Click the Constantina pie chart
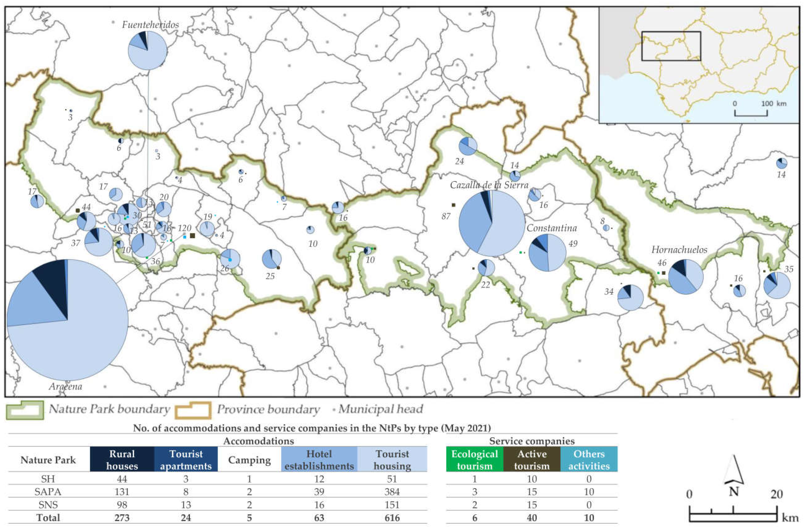The height and width of the screenshot is (532, 805). tap(547, 252)
